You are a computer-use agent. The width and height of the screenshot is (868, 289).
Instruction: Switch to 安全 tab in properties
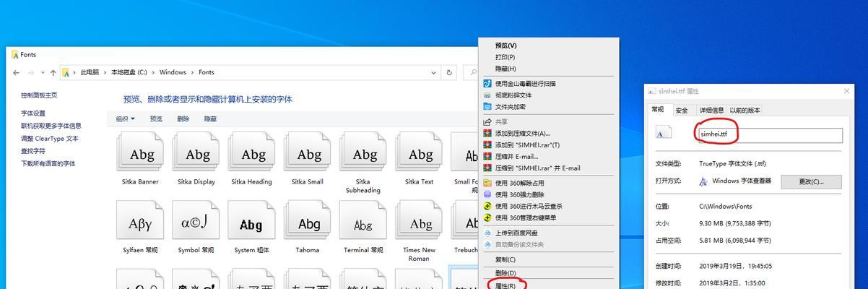pyautogui.click(x=682, y=111)
